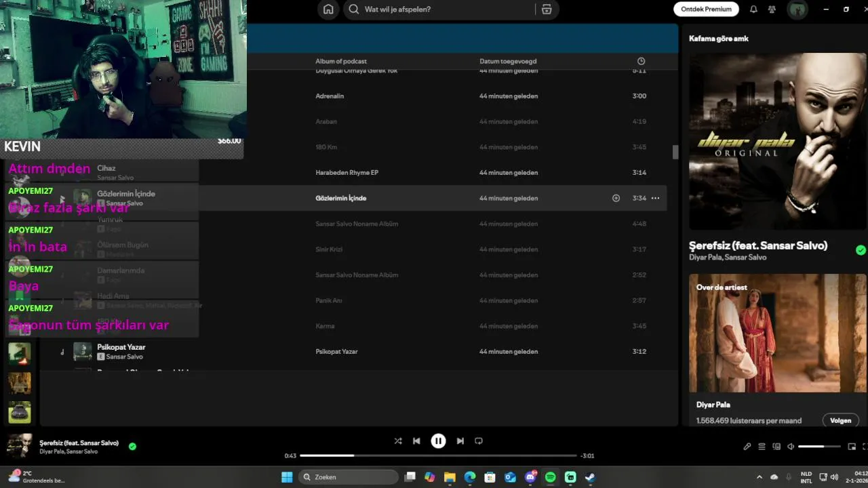Open the notifications bell
The width and height of the screenshot is (868, 488).
753,9
